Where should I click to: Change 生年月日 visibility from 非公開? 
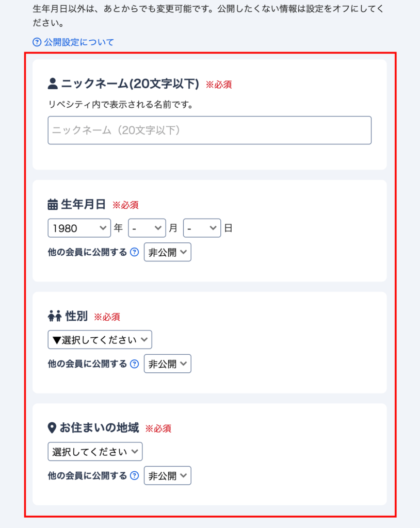tap(167, 252)
